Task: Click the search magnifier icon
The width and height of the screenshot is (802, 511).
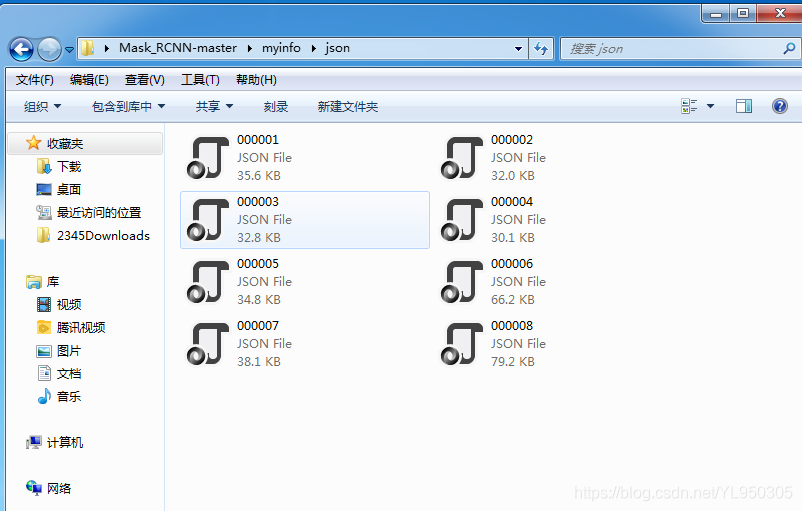Action: click(789, 49)
